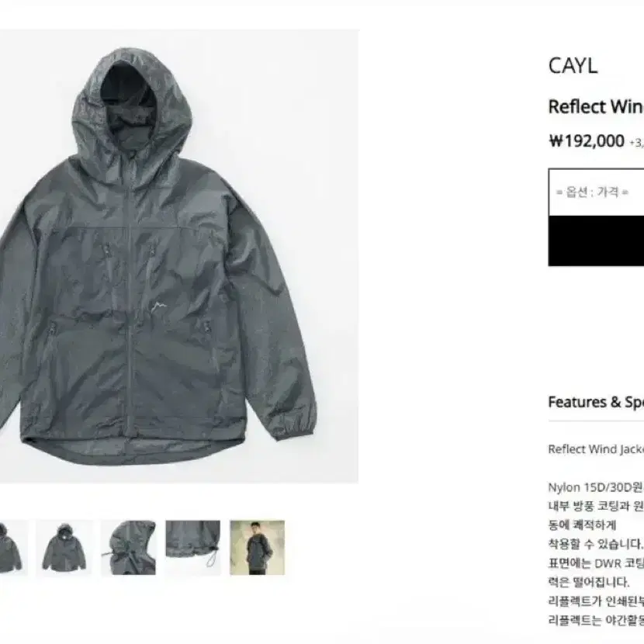Screen dimensions: 644x644
Task: Expand the 옵션 : 가격 option dropdown
Action: point(596,192)
